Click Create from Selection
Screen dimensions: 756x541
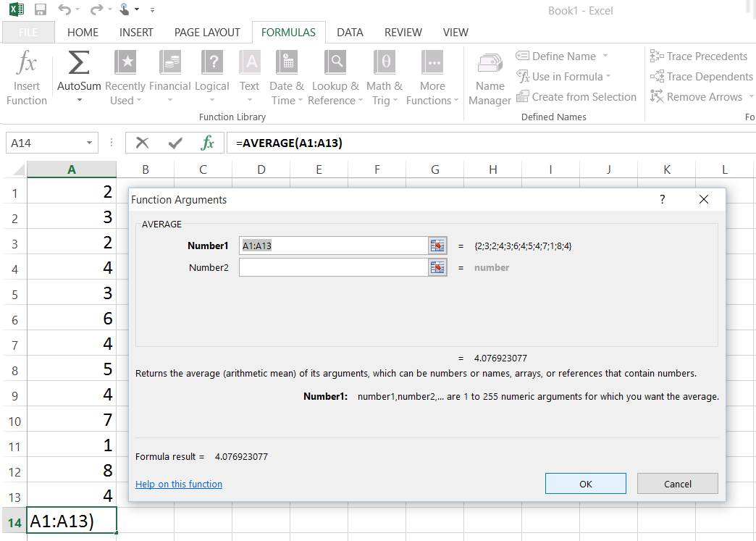[576, 97]
